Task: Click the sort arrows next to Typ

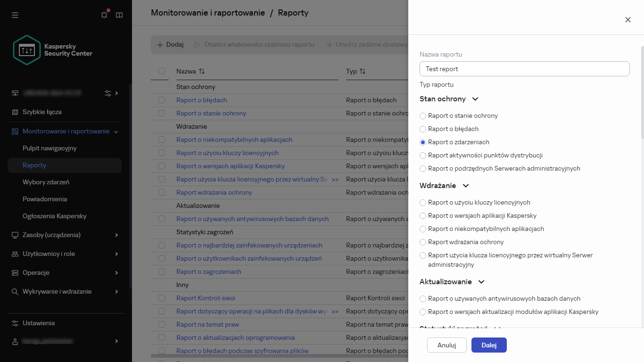Action: [x=363, y=71]
